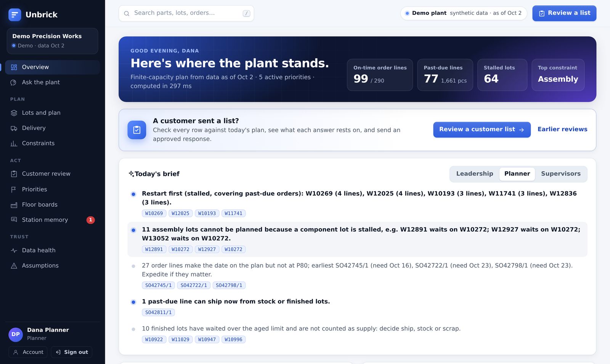Screen dimensions: 610x364
Task: Click the W12025 lot chip
Action: coord(180,213)
